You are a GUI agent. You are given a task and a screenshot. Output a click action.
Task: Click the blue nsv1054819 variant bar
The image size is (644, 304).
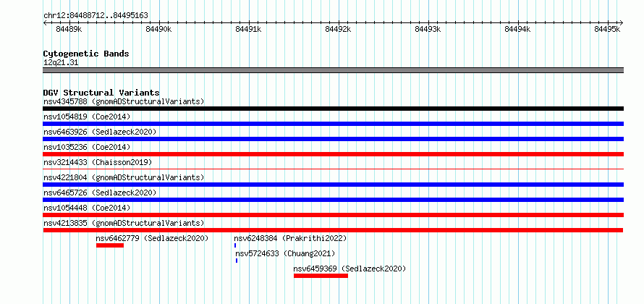[333, 124]
